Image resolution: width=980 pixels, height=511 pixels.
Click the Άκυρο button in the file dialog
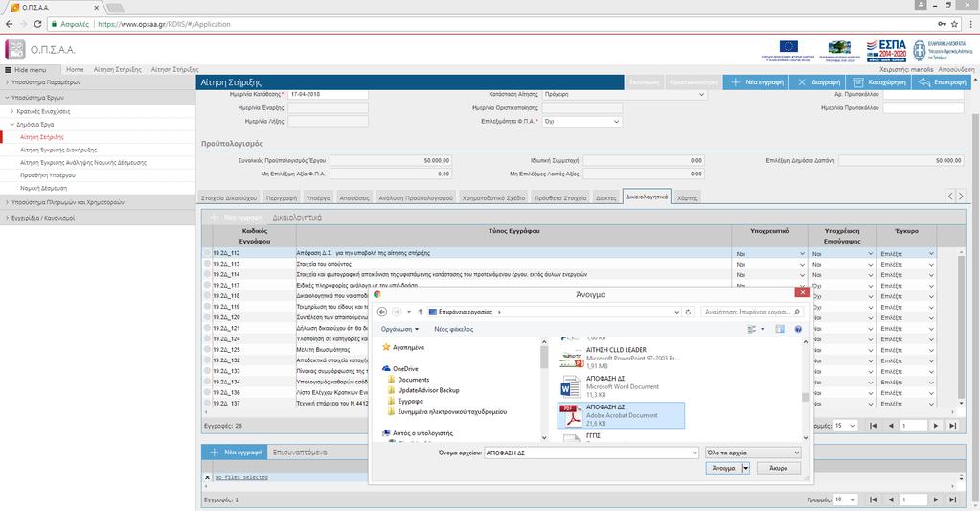coord(778,468)
